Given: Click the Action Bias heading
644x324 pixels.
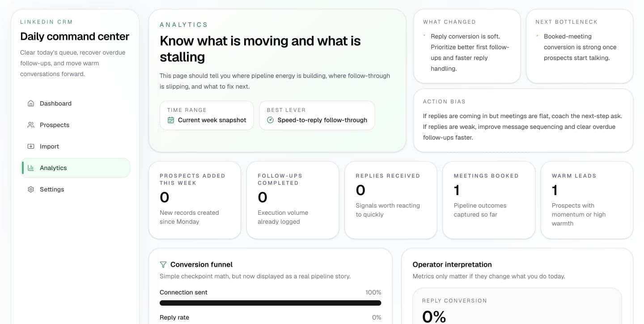Looking at the screenshot, I should pos(445,102).
